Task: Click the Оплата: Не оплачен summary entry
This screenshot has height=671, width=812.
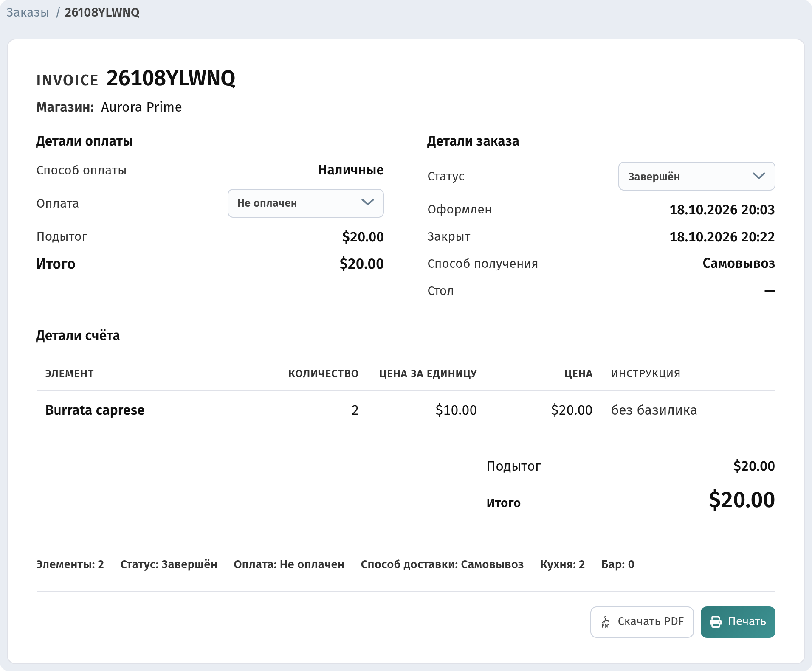Action: pyautogui.click(x=289, y=564)
